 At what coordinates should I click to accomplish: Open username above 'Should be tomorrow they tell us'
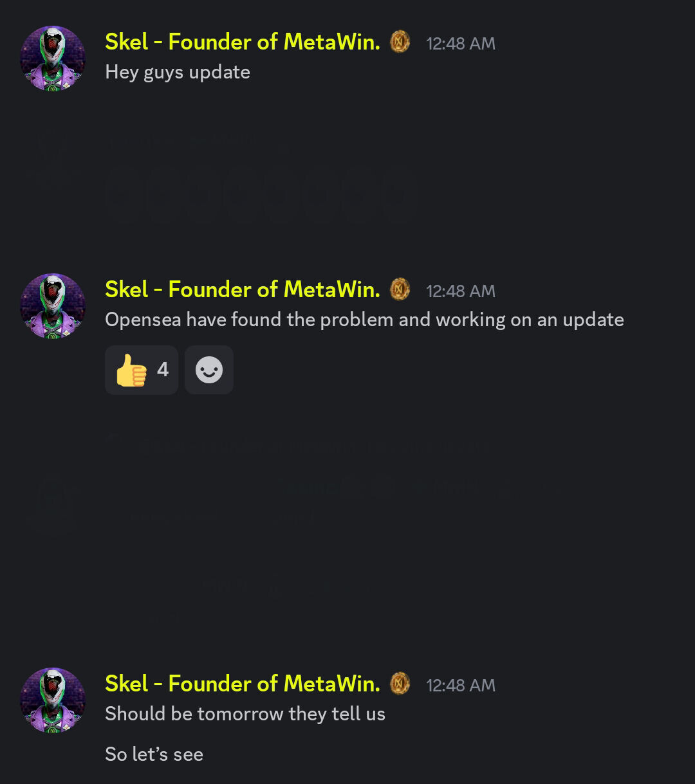point(243,684)
